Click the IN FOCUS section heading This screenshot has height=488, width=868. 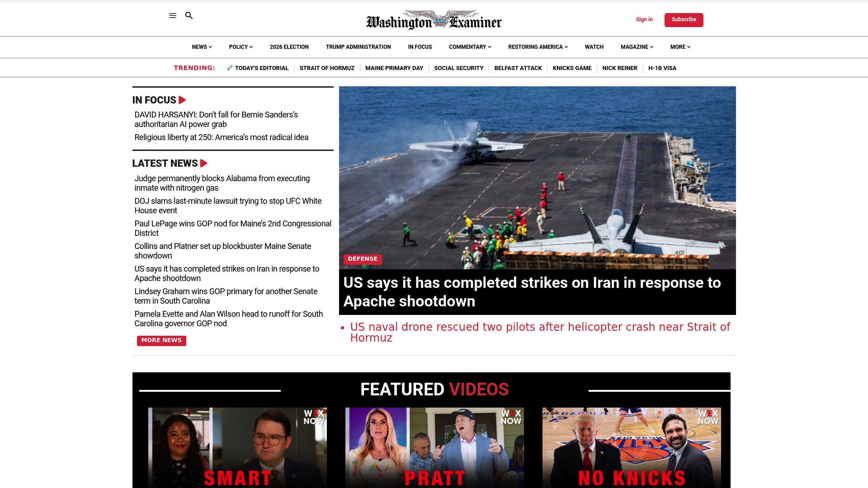point(154,100)
